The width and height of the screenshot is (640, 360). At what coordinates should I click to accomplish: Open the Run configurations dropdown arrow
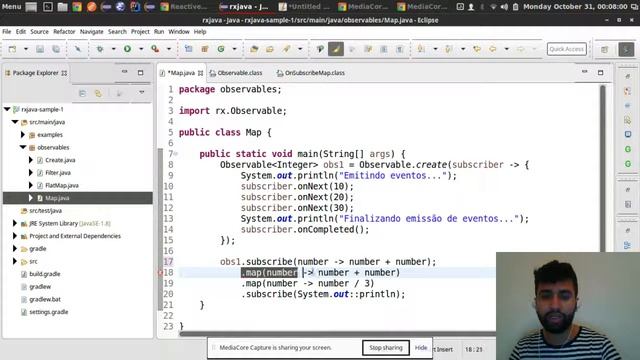141,49
